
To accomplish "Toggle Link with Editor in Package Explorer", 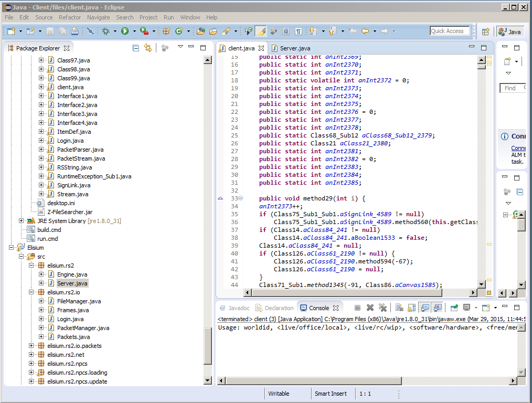I will [x=148, y=48].
